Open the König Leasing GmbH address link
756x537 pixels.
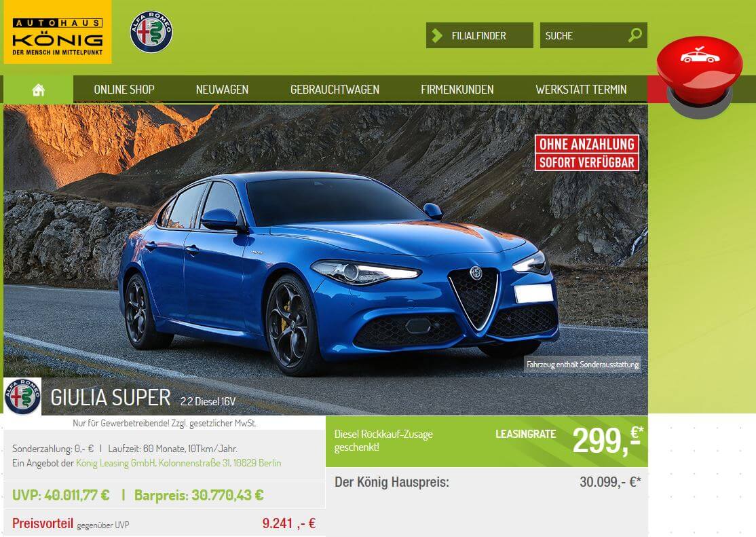[x=178, y=463]
